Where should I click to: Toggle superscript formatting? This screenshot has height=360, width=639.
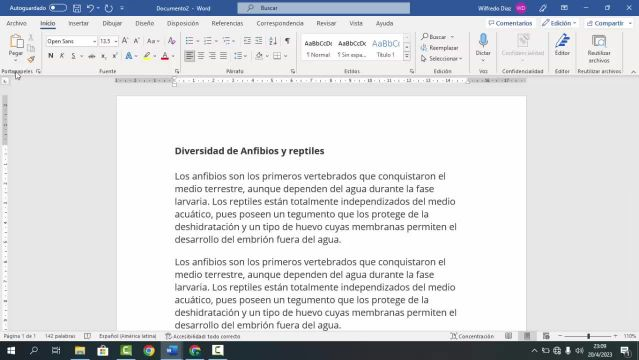115,56
